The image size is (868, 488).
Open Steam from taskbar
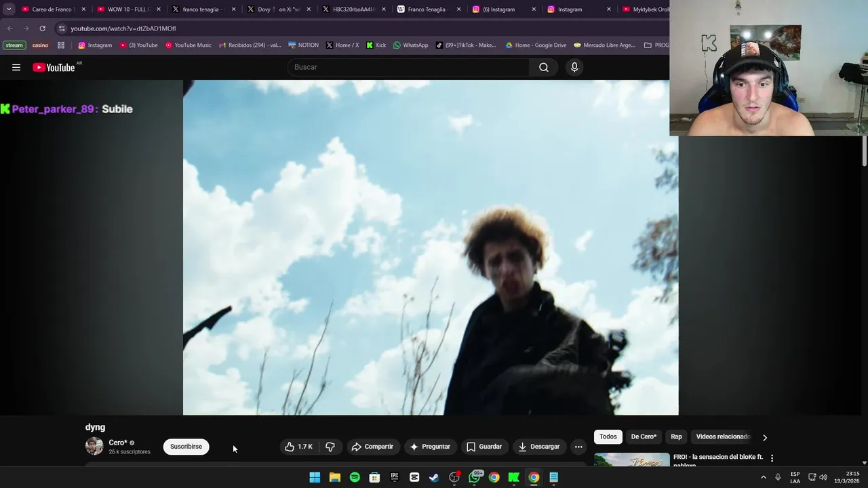(434, 477)
